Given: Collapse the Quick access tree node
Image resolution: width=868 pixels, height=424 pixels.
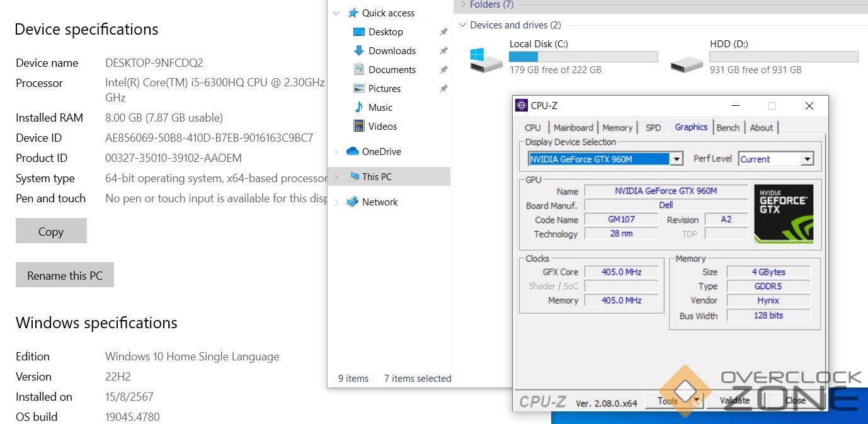Looking at the screenshot, I should coord(336,13).
